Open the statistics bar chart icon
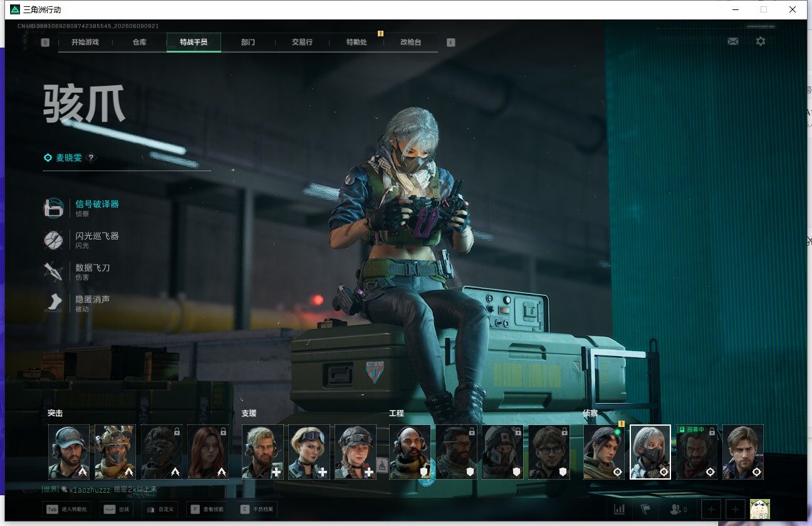The image size is (812, 526). pos(619,510)
